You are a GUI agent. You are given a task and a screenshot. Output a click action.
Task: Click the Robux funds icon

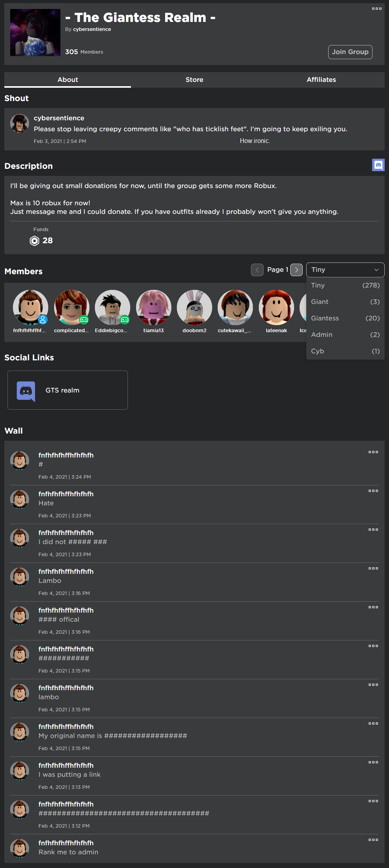point(35,241)
